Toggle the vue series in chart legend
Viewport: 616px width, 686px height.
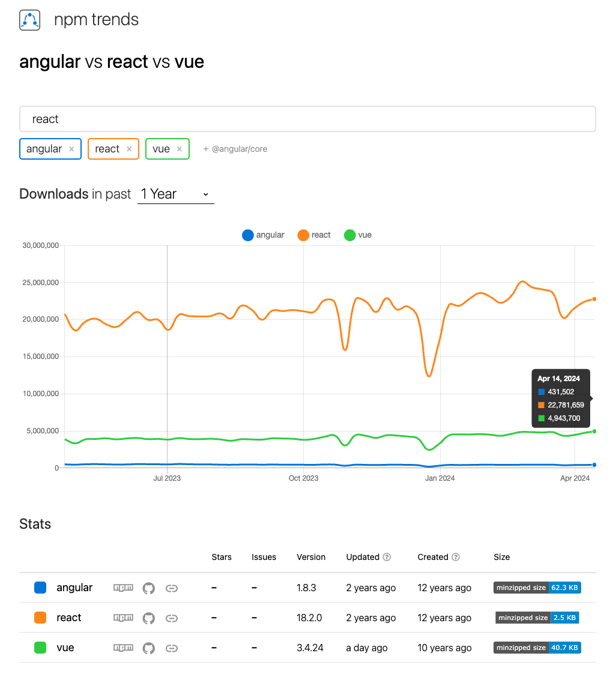[357, 235]
